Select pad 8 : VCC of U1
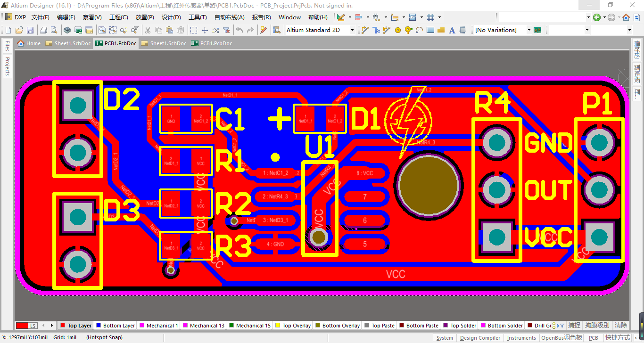The image size is (644, 343). point(364,173)
